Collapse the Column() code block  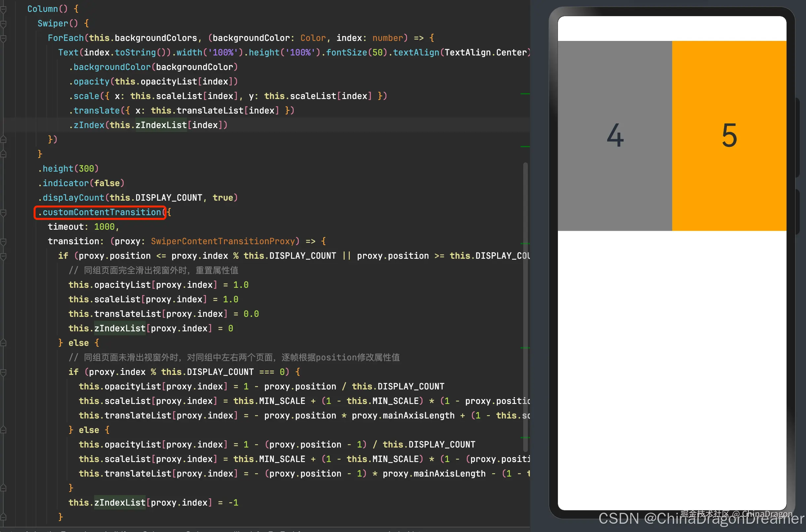click(x=3, y=9)
